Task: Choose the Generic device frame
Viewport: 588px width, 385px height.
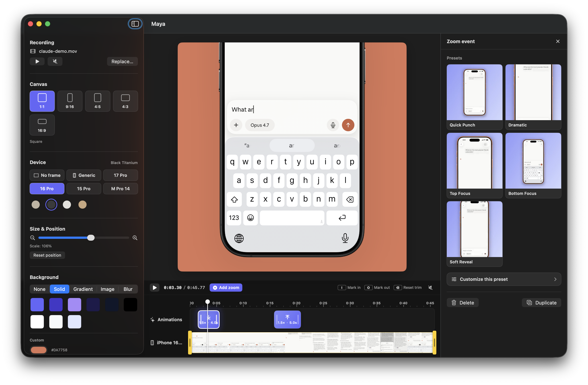Action: click(84, 175)
